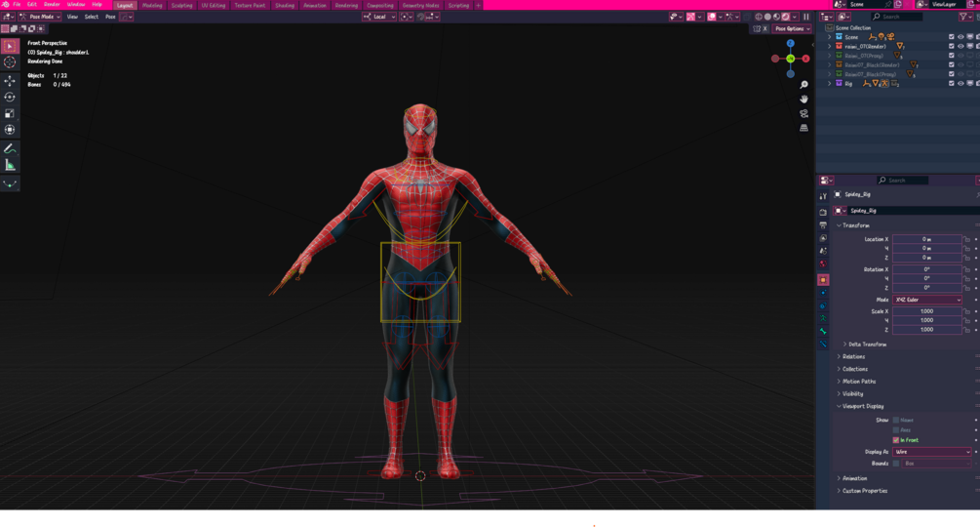Screen dimensions: 980x527
Task: Switch orthographic/perspective grid icon
Action: tap(804, 128)
